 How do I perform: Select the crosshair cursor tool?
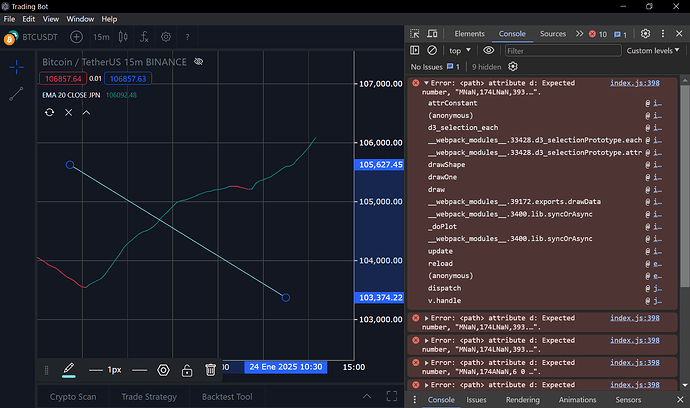pos(16,67)
